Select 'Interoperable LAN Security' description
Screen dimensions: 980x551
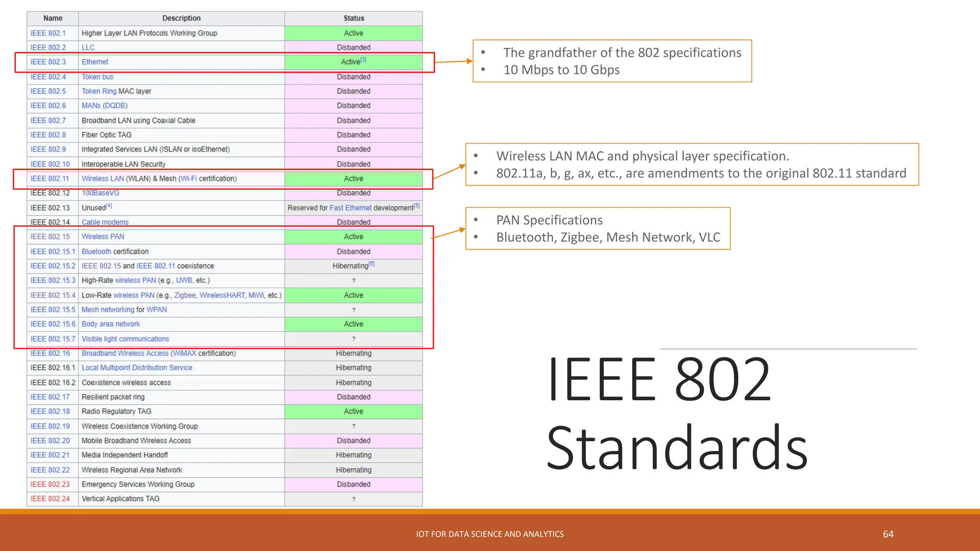click(123, 164)
